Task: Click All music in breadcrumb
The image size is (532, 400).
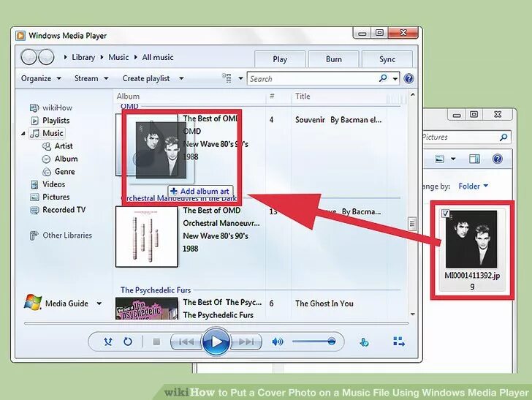Action: 157,57
